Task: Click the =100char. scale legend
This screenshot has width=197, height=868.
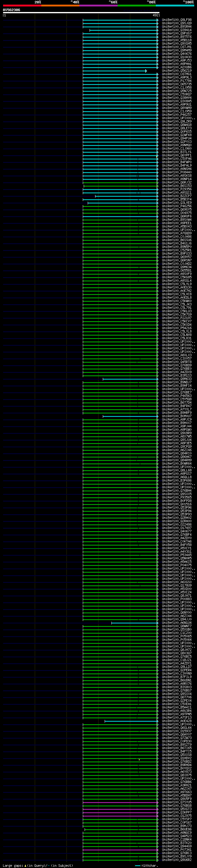Action: (146, 866)
